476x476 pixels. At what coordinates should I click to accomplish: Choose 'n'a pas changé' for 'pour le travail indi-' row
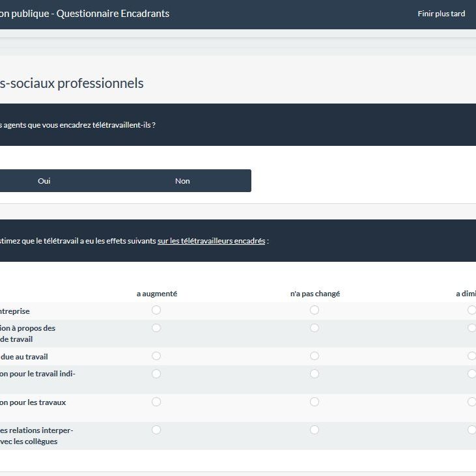pyautogui.click(x=315, y=374)
